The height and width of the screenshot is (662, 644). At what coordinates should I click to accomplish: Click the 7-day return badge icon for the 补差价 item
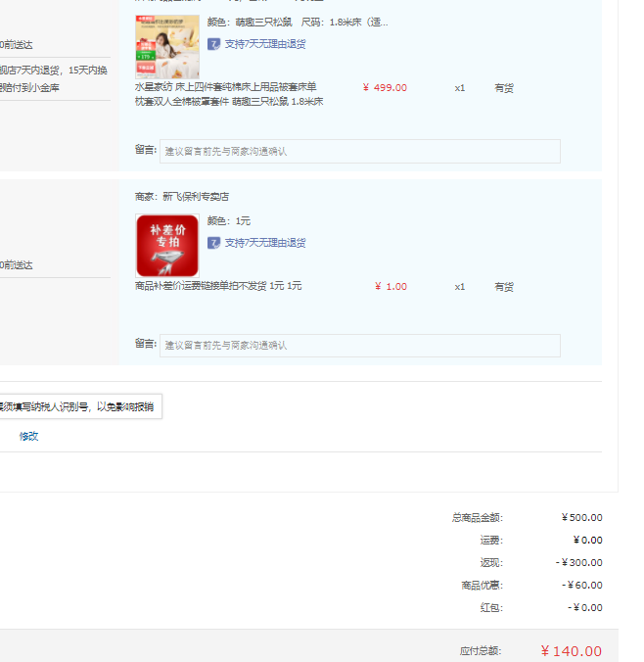point(214,243)
